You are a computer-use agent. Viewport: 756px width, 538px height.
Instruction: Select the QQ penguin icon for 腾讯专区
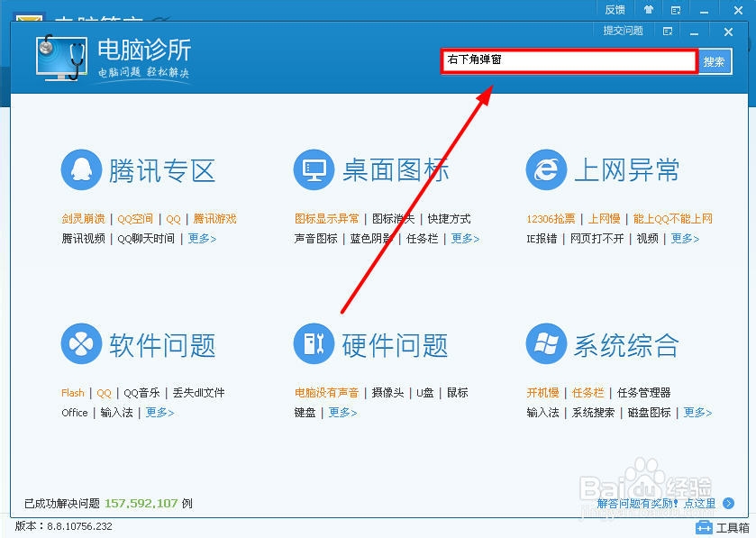coord(81,169)
